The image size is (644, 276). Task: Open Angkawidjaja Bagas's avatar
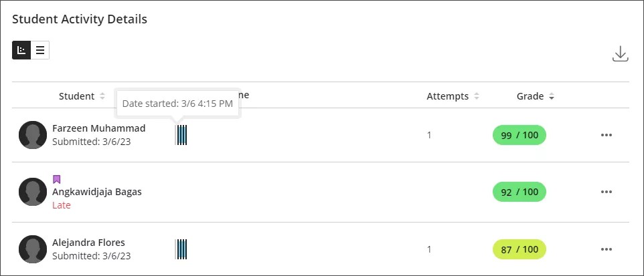click(32, 192)
